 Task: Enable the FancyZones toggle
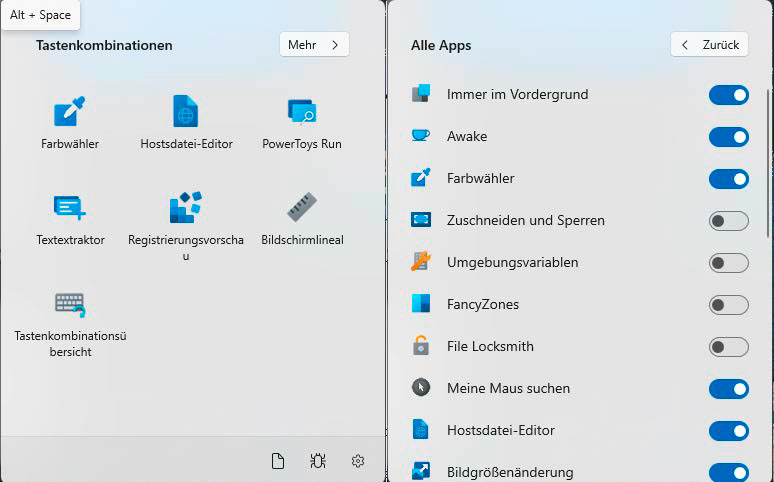729,305
